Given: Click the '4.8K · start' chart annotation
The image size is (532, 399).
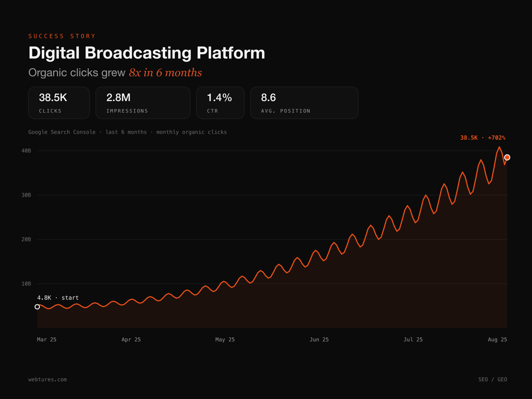Looking at the screenshot, I should coord(58,298).
